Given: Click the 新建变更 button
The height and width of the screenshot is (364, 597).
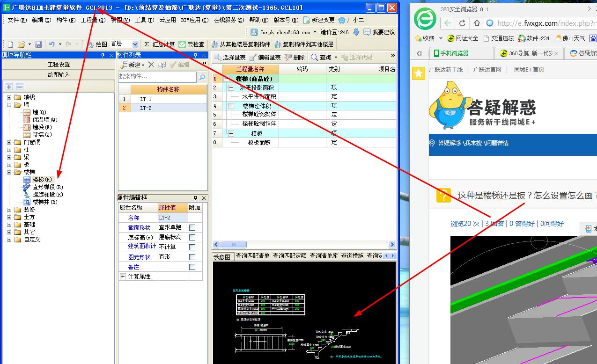Looking at the screenshot, I should [319, 20].
